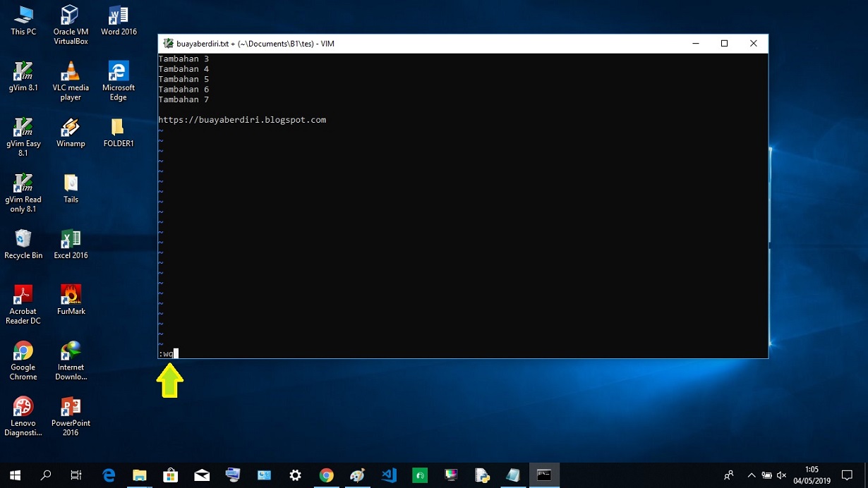Open the Start menu
The height and width of the screenshot is (488, 868).
14,475
